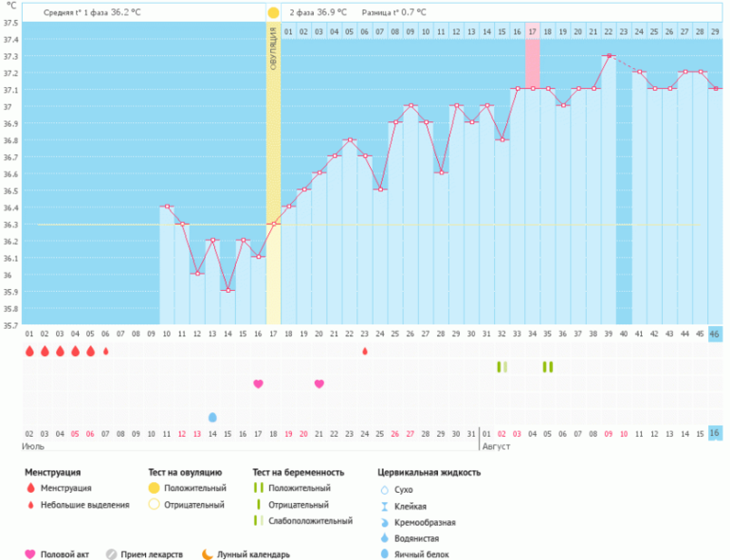Click the Половой акт legend label
The image size is (730, 560).
(64, 554)
